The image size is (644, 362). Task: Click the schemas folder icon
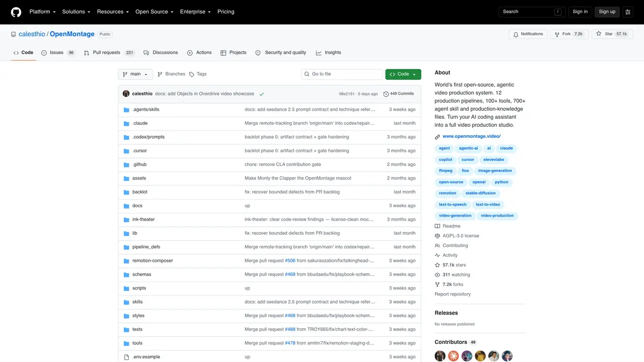[x=127, y=275]
